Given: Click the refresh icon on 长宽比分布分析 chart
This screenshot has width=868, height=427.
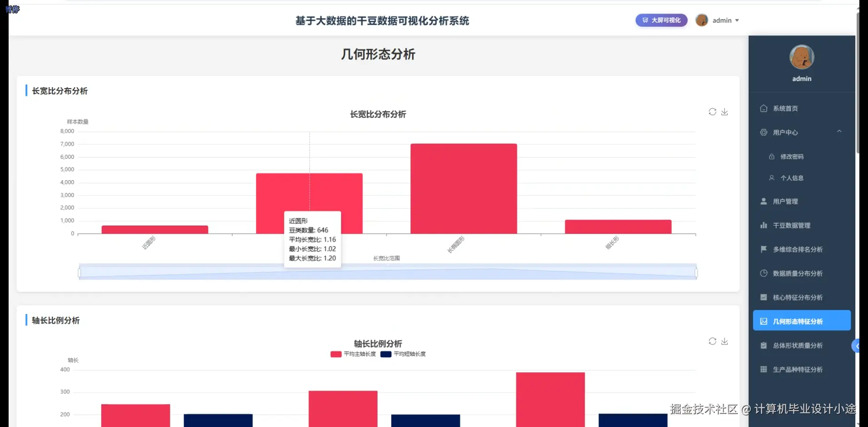Looking at the screenshot, I should (x=712, y=112).
